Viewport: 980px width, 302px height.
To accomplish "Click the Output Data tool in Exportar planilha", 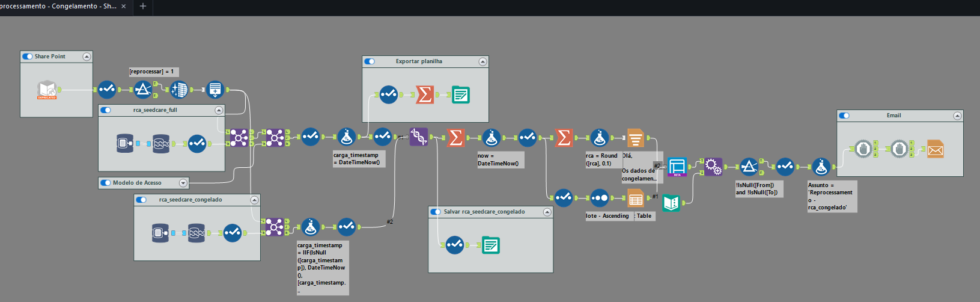I will click(461, 94).
